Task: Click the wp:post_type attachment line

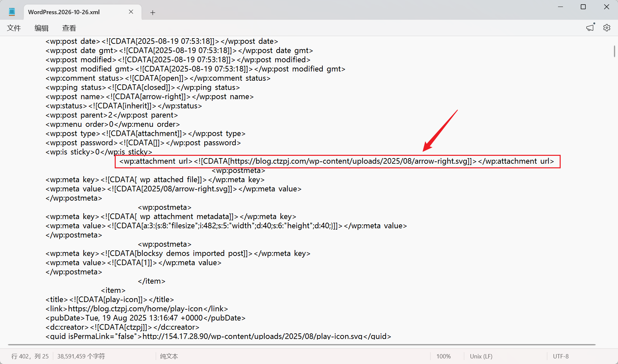Action: (x=145, y=133)
